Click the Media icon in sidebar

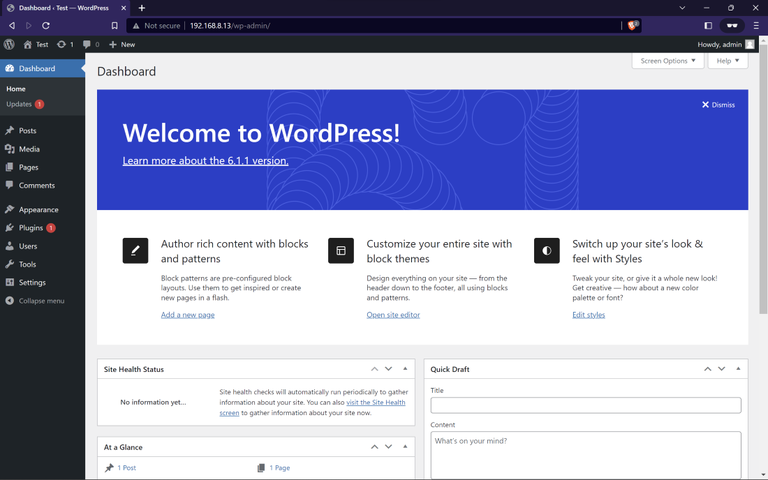coord(9,149)
